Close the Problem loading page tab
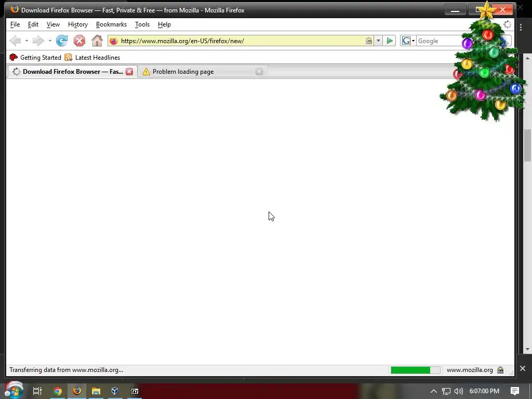Viewport: 532px width, 399px height. pyautogui.click(x=259, y=72)
